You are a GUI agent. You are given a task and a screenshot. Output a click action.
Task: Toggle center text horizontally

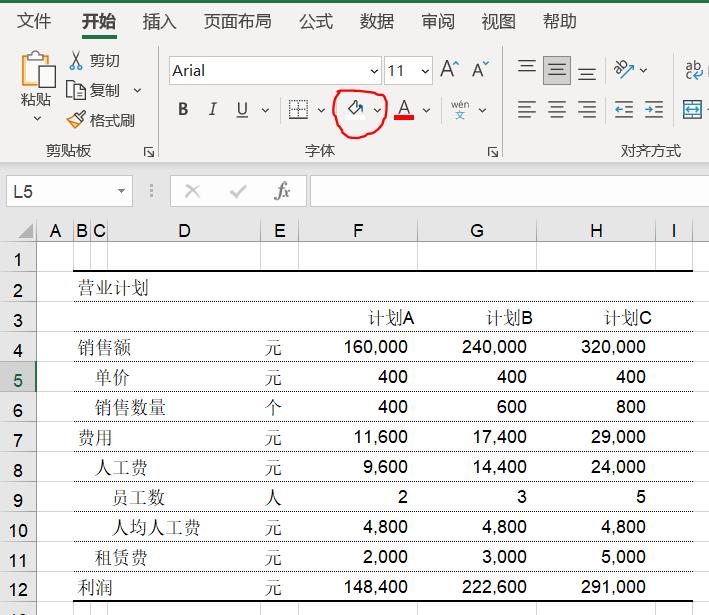click(557, 109)
